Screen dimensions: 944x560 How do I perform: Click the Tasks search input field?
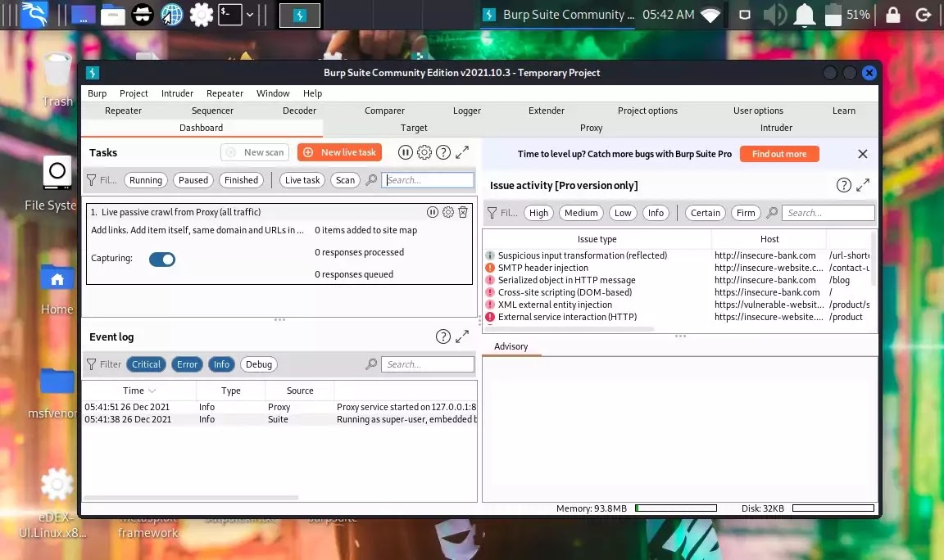pos(428,180)
